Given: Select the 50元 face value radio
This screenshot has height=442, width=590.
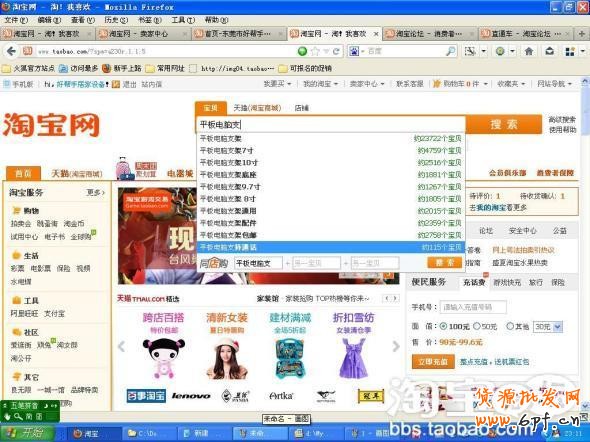Looking at the screenshot, I should click(476, 326).
